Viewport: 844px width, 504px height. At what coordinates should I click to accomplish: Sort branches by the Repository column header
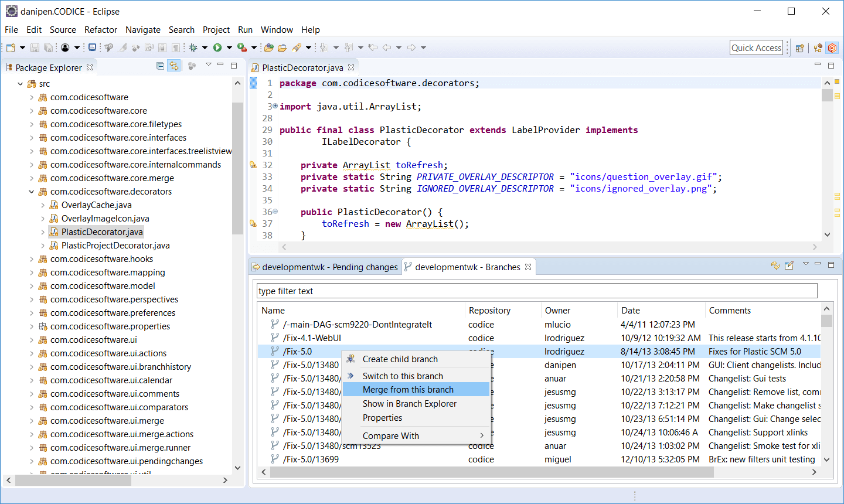click(503, 311)
